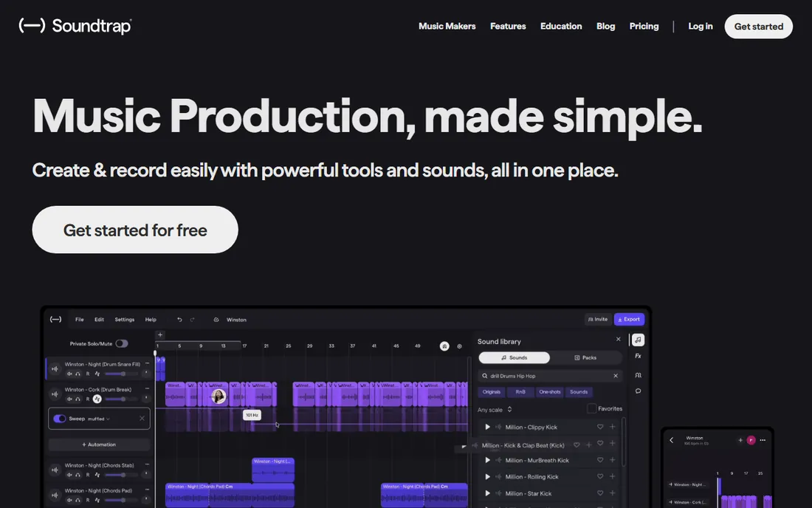Adjust Chords Stab track volume slider
The width and height of the screenshot is (812, 508).
tap(122, 475)
